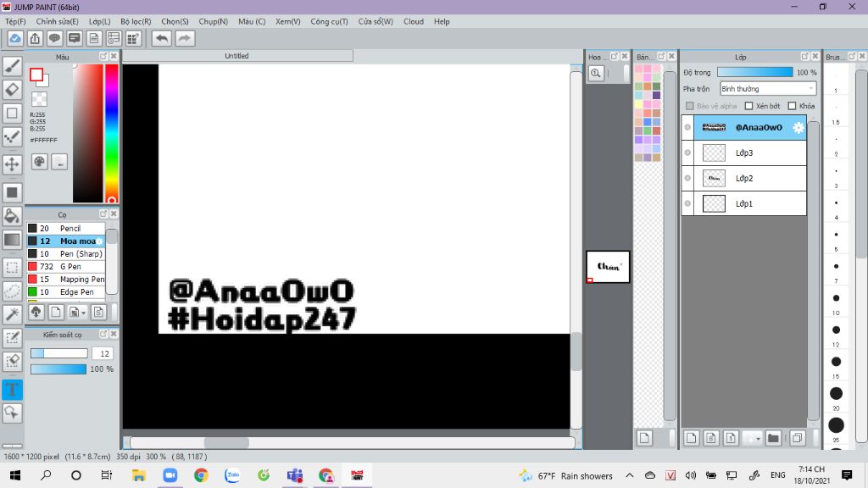Select the Edge Pen brush
The image size is (868, 488).
click(66, 291)
